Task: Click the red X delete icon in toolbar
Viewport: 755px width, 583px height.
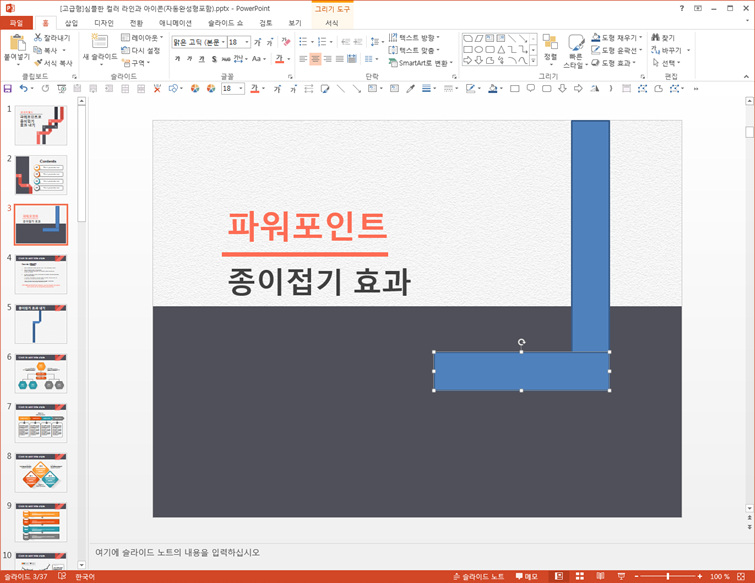Action: coord(157,89)
